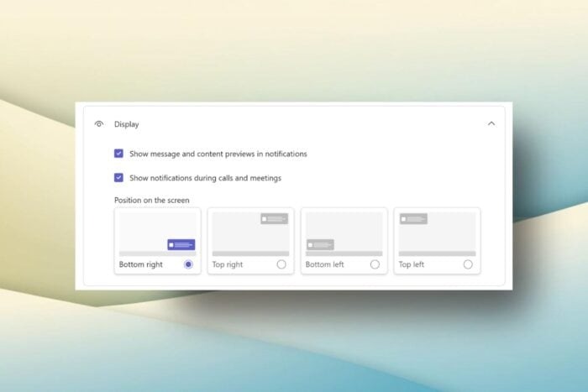Image resolution: width=588 pixels, height=392 pixels.
Task: Select the Top left radio button
Action: 468,264
